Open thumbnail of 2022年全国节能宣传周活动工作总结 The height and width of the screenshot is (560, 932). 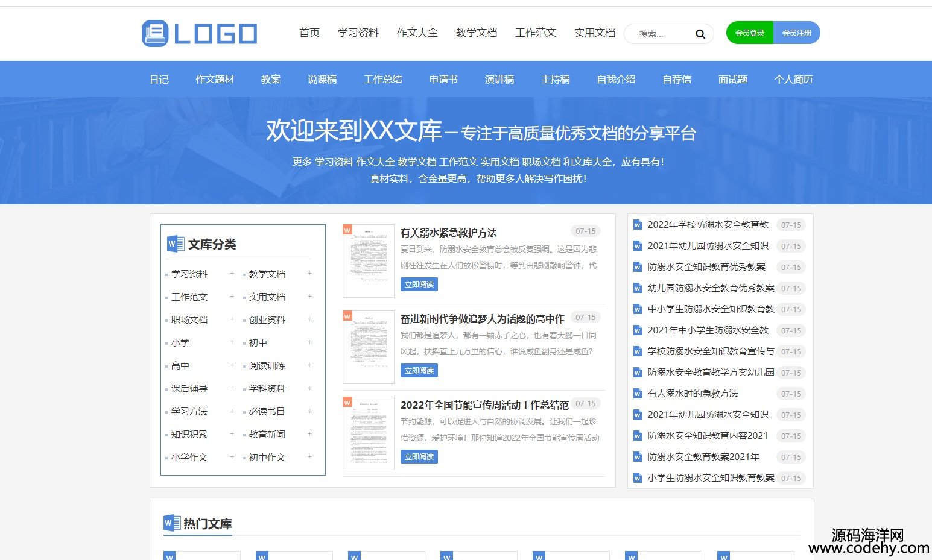369,433
